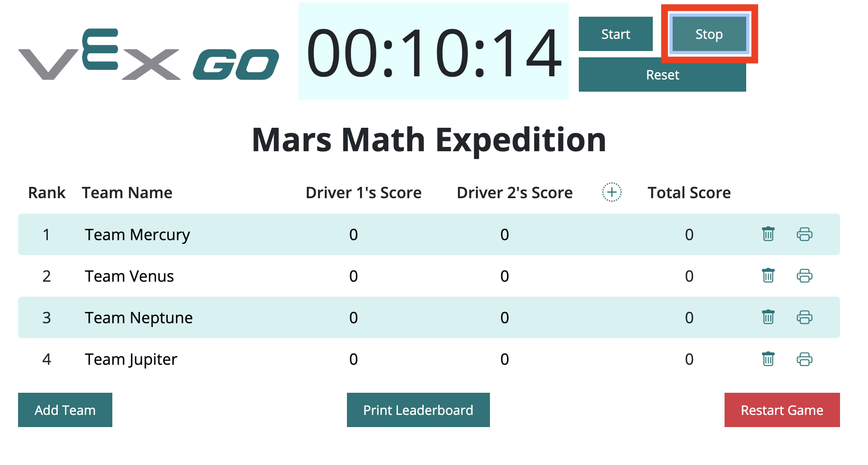Add a new team to the leaderboard
Screen dimensions: 868x465
pyautogui.click(x=65, y=410)
